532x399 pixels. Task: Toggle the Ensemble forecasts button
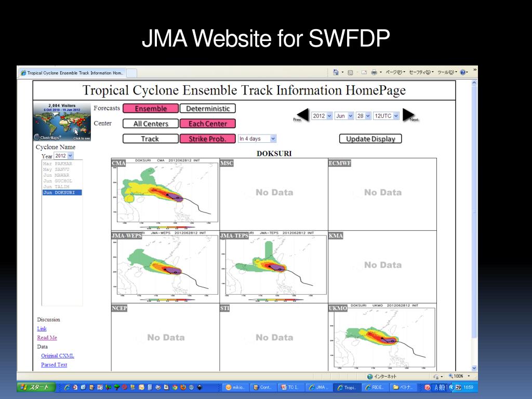point(151,109)
